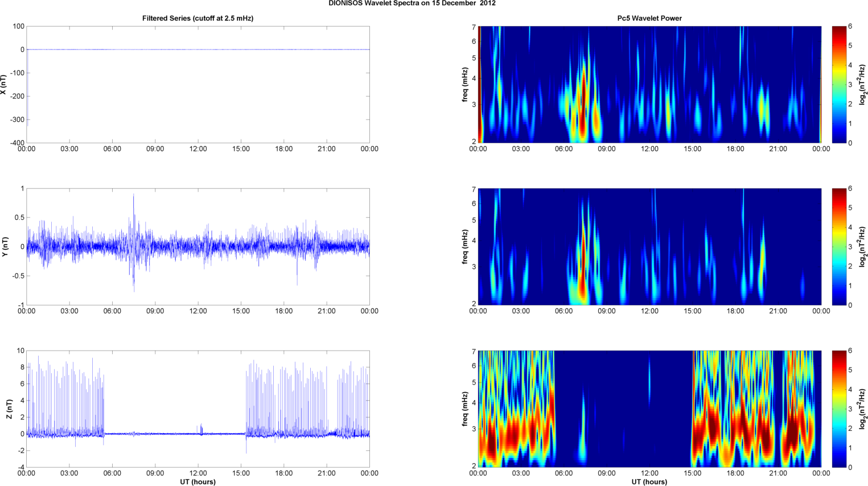
Task: Click the Y series spike near 07:30
Action: 134,243
